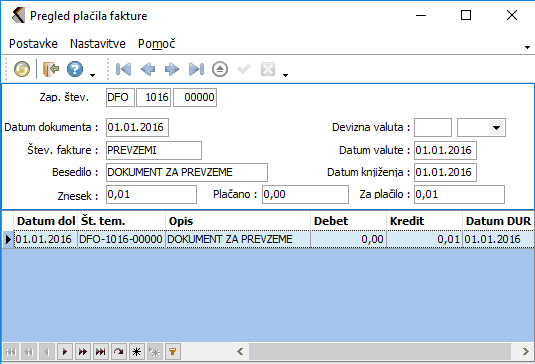
Task: Click the Datum dol column header
Action: click(x=45, y=221)
